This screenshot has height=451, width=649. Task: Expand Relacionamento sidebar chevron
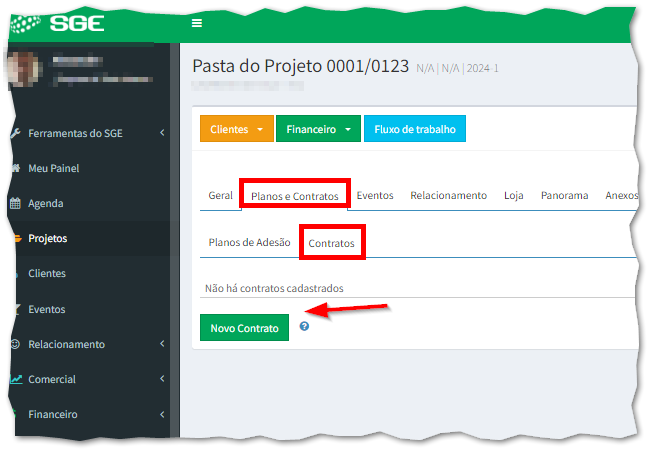point(162,343)
